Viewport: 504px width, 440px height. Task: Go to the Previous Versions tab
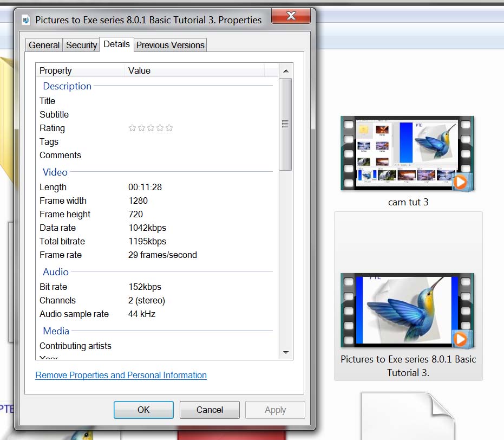171,45
